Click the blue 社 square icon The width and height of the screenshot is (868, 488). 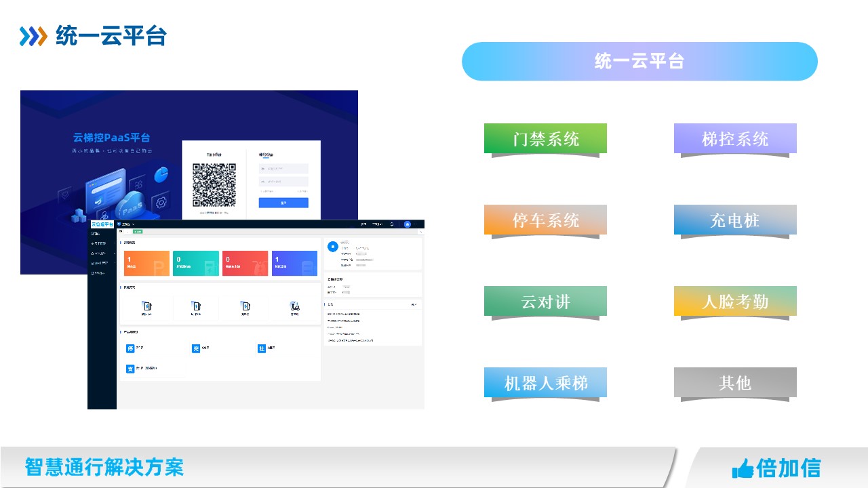click(262, 348)
